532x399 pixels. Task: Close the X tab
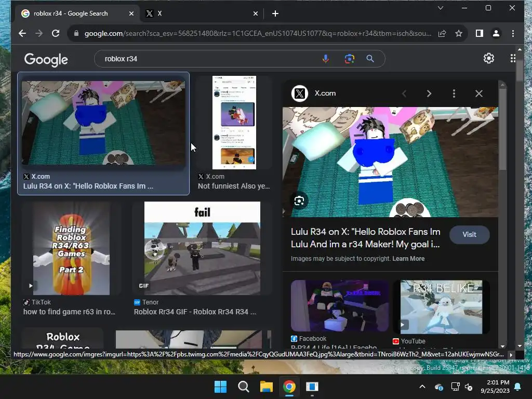pyautogui.click(x=256, y=14)
